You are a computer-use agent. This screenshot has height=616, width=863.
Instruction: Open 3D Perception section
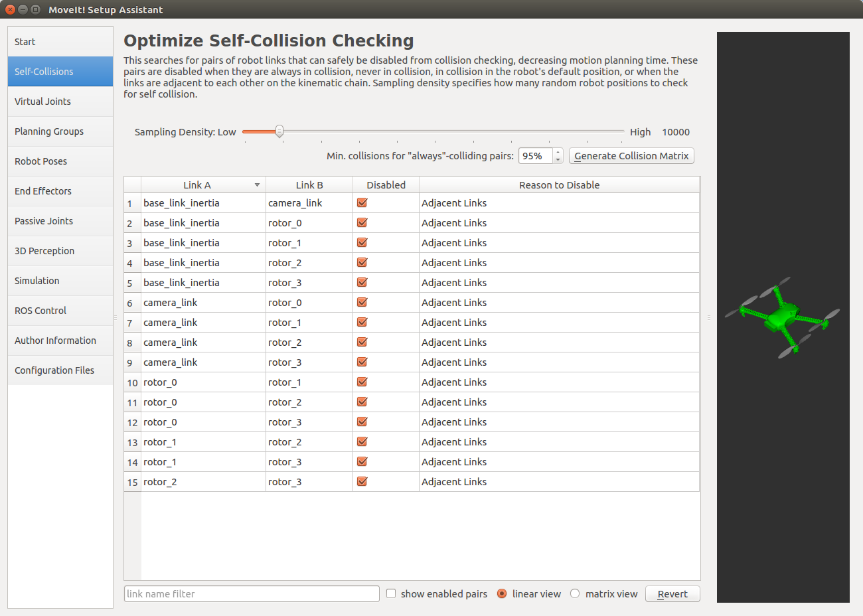60,251
